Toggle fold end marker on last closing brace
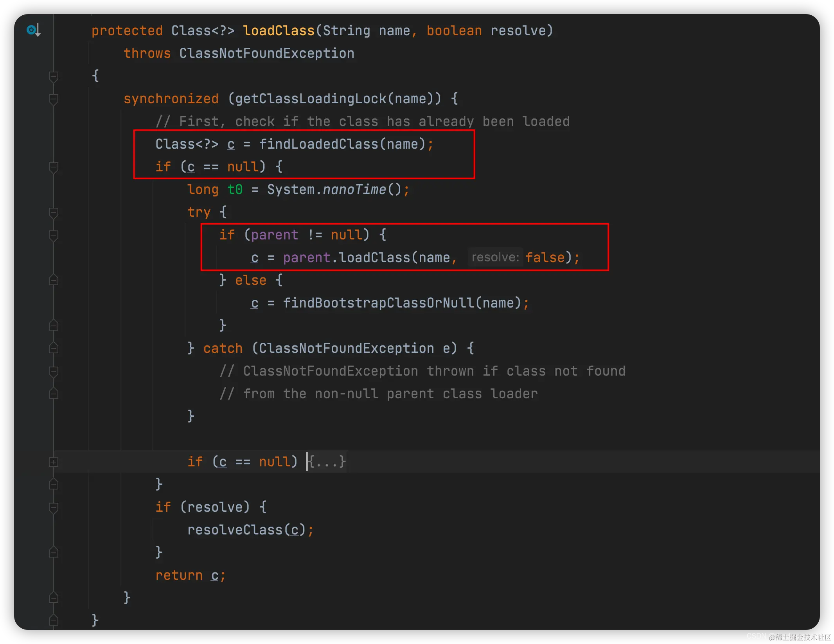 (x=54, y=620)
